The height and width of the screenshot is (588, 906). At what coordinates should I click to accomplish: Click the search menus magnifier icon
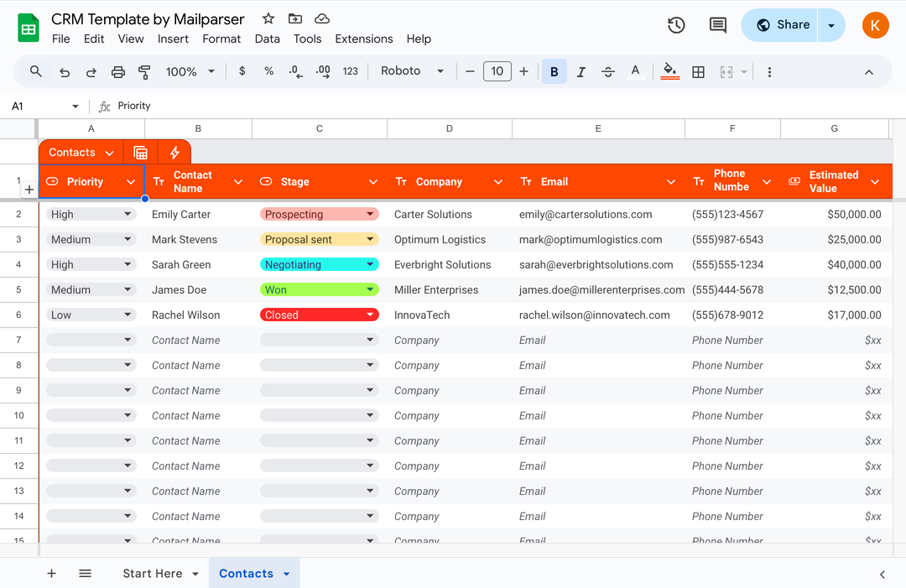click(x=36, y=71)
